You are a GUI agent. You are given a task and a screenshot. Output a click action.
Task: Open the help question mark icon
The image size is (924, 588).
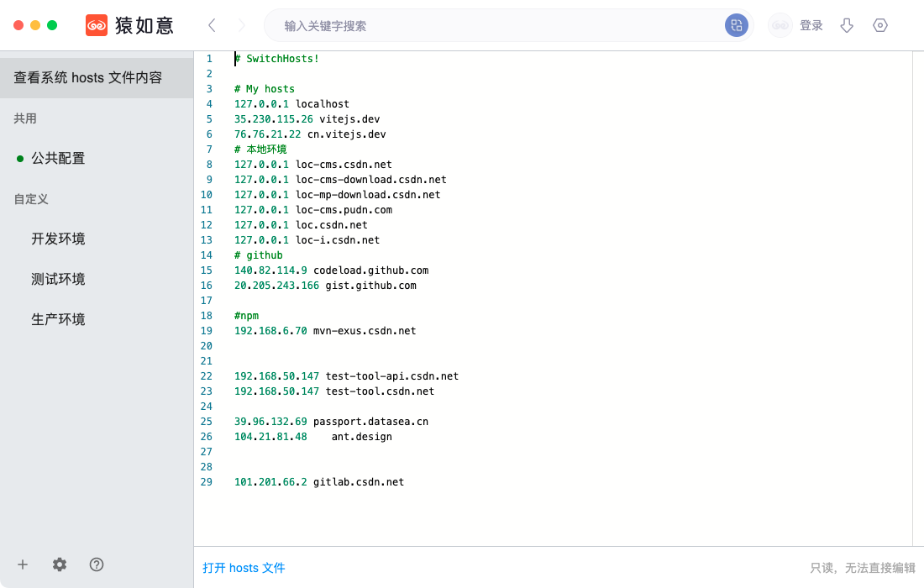click(97, 564)
